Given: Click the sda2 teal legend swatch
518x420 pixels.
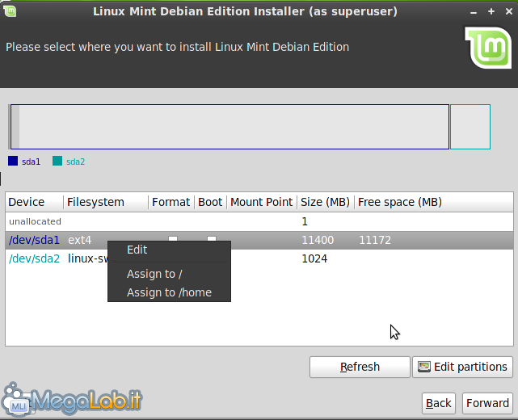Looking at the screenshot, I should pyautogui.click(x=57, y=162).
